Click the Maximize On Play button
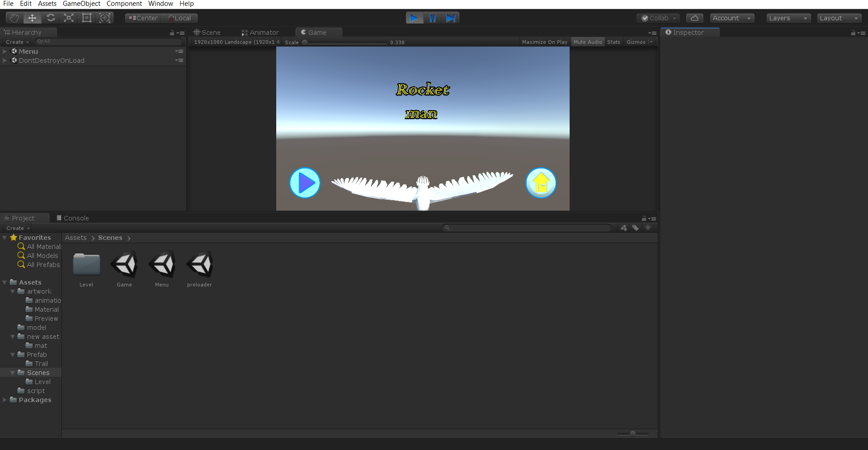868x450 pixels. (x=544, y=42)
